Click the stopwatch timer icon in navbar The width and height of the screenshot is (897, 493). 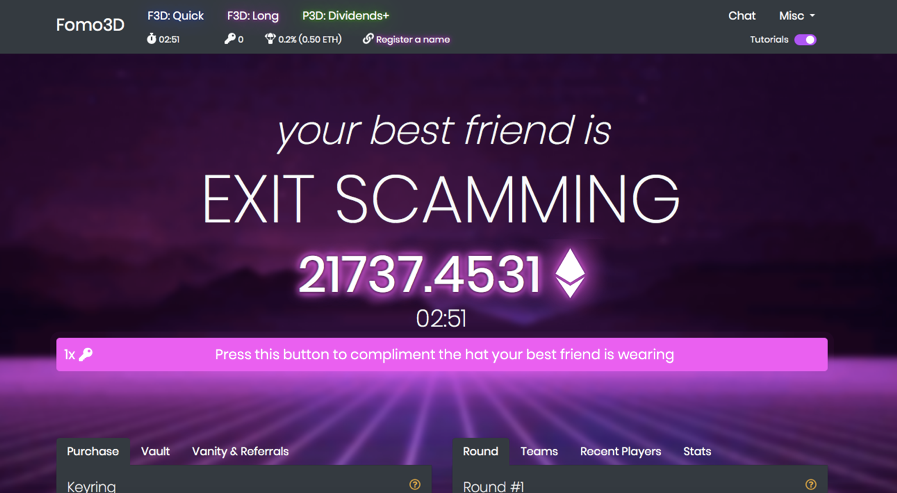click(x=151, y=39)
